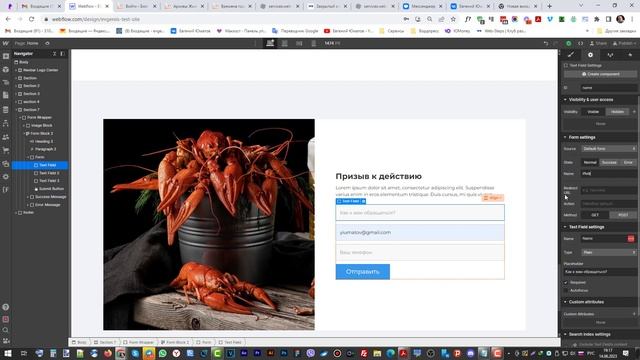Set visibility to Visible
Viewport: 640px width, 360px height.
click(x=593, y=112)
